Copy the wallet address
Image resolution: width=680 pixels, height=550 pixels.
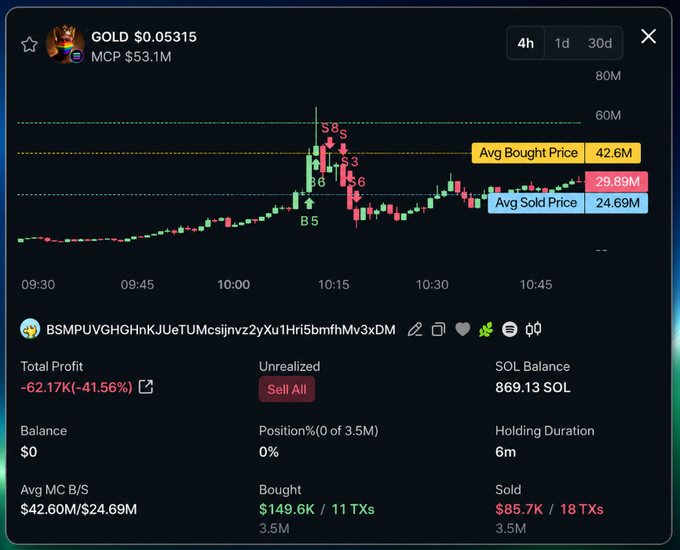(438, 330)
